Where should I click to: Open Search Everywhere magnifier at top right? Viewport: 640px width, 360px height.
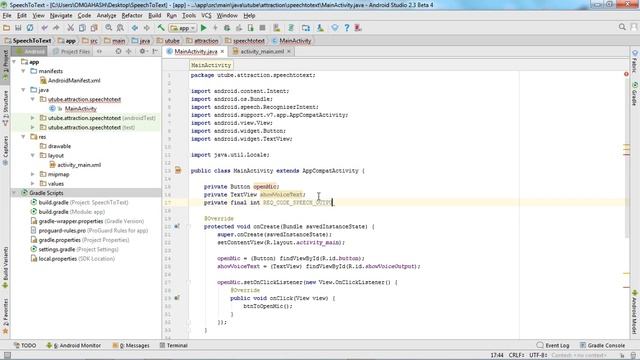pos(622,27)
